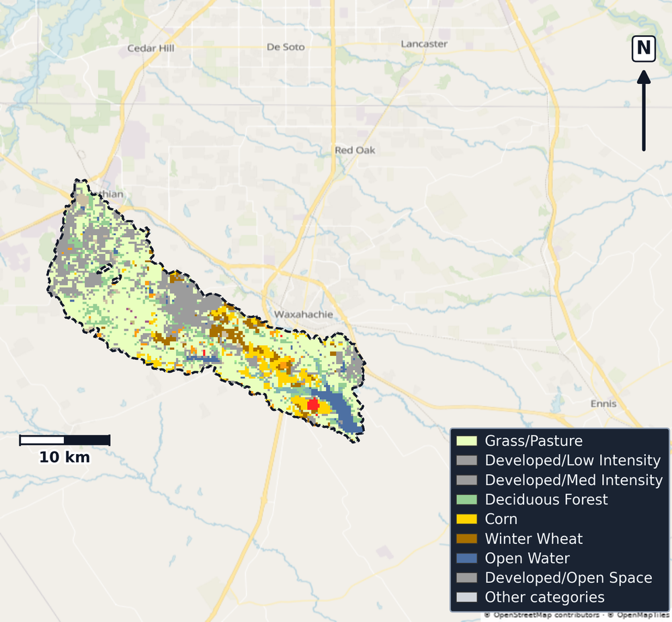Click the Winter Wheat legend swatch

pyautogui.click(x=466, y=539)
